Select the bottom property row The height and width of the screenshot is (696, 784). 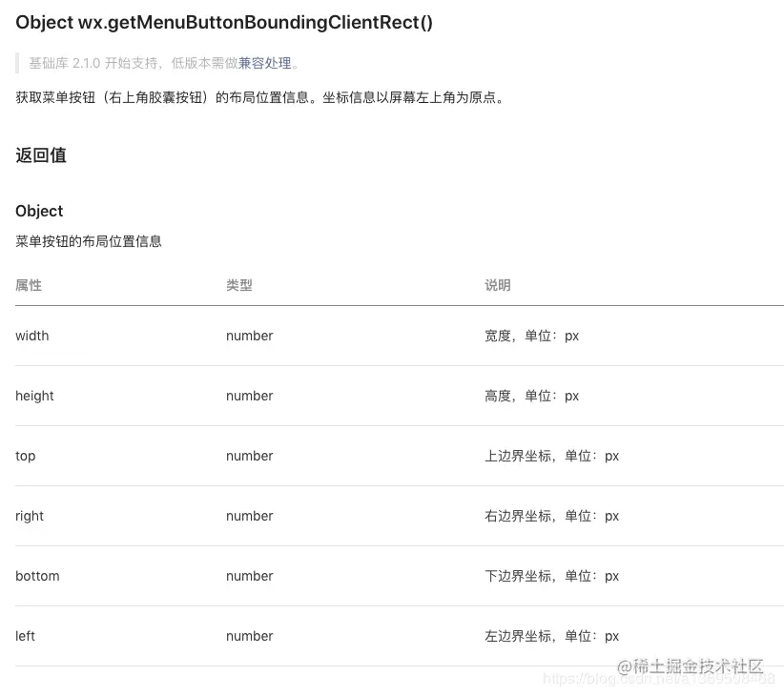tap(37, 576)
